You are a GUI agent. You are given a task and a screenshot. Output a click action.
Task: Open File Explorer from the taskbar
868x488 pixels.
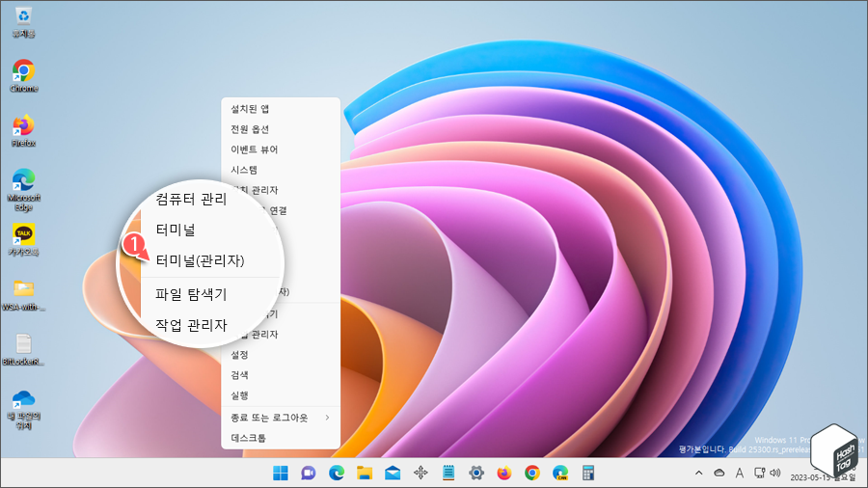(x=365, y=474)
